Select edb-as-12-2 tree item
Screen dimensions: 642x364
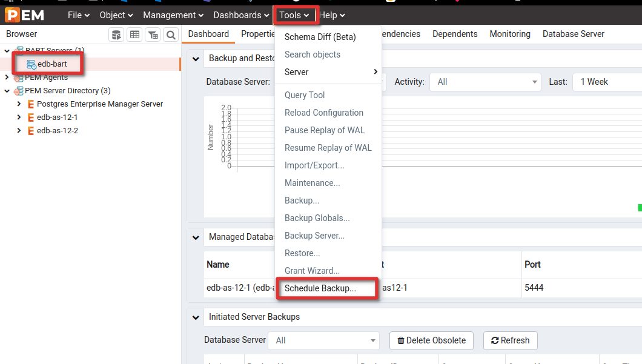coord(58,131)
